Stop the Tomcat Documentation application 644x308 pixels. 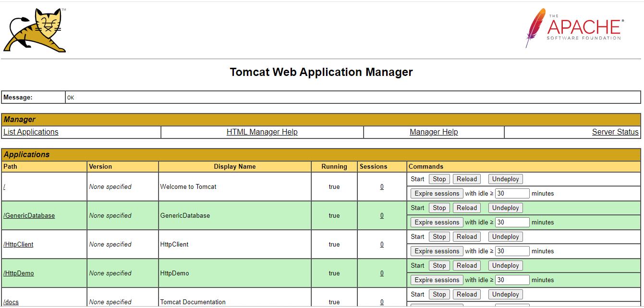[439, 295]
